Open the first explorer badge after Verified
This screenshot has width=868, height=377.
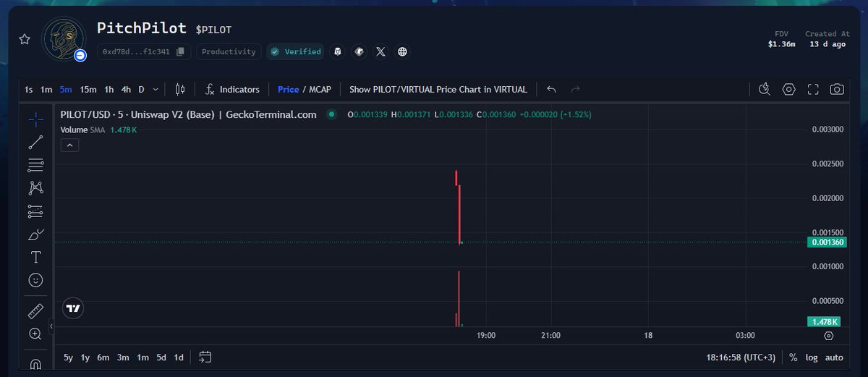point(338,51)
